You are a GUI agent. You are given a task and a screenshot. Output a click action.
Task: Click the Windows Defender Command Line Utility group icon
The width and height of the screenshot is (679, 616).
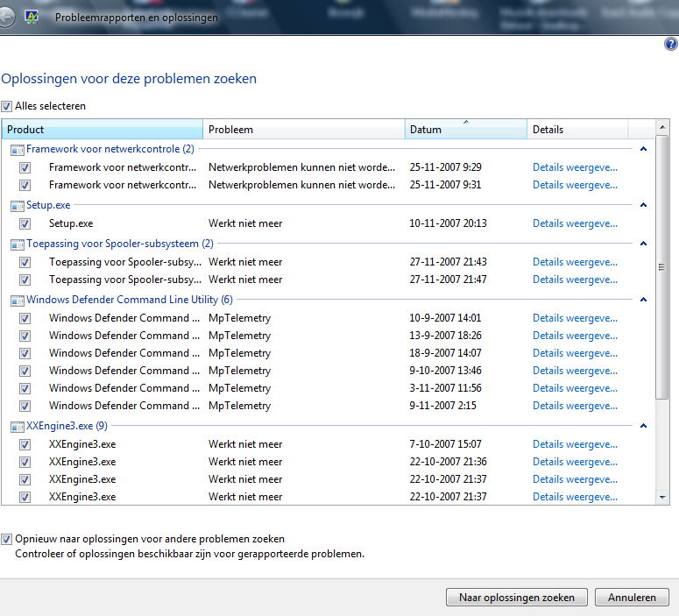pos(18,301)
